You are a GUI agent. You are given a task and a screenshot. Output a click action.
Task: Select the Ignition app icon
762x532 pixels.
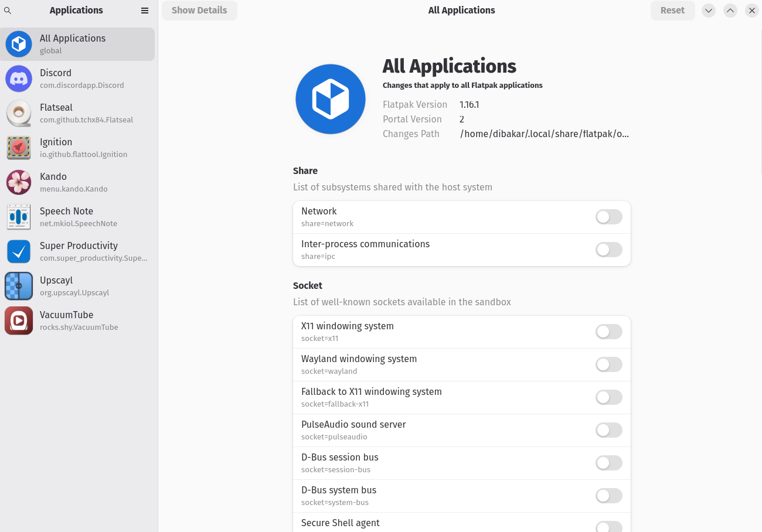[x=19, y=148]
